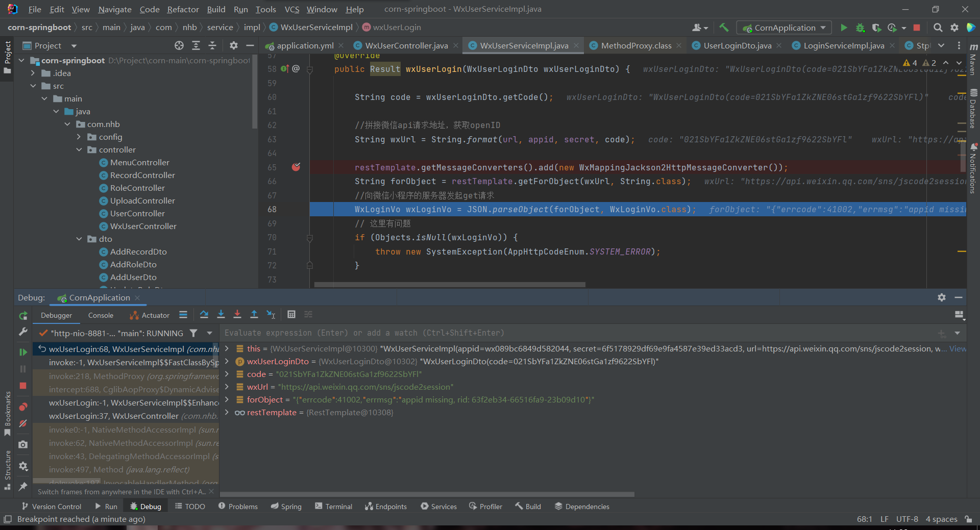Click the View link for 'this' variable

coord(957,349)
